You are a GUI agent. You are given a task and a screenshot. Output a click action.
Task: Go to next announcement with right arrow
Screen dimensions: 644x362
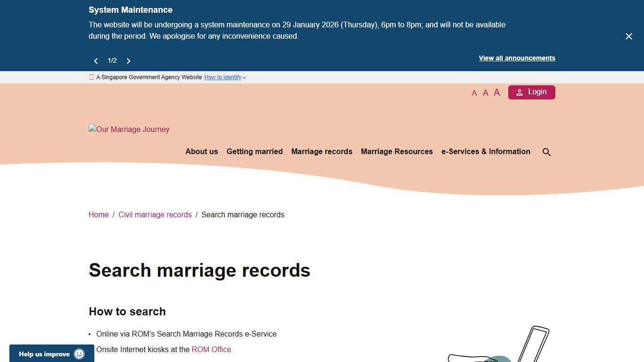click(x=128, y=60)
